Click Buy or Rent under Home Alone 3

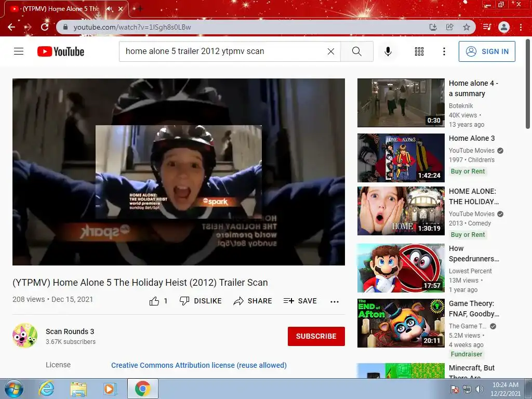click(468, 171)
